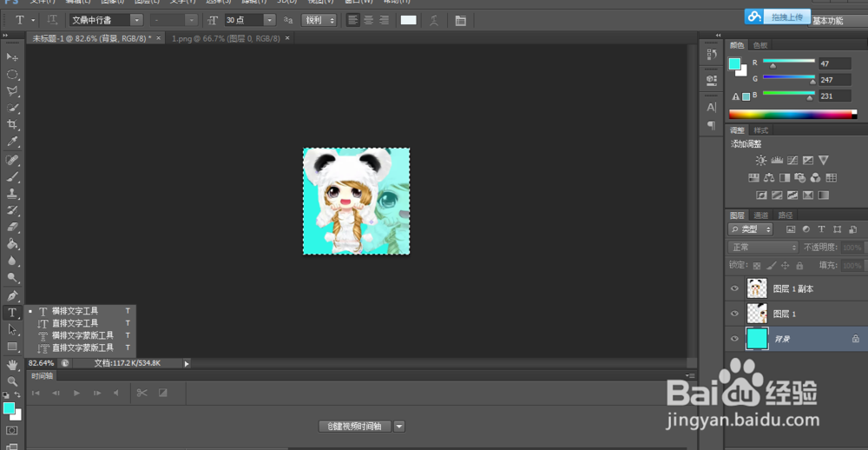Add Levels adjustment histogram icon
868x450 pixels.
pyautogui.click(x=777, y=160)
